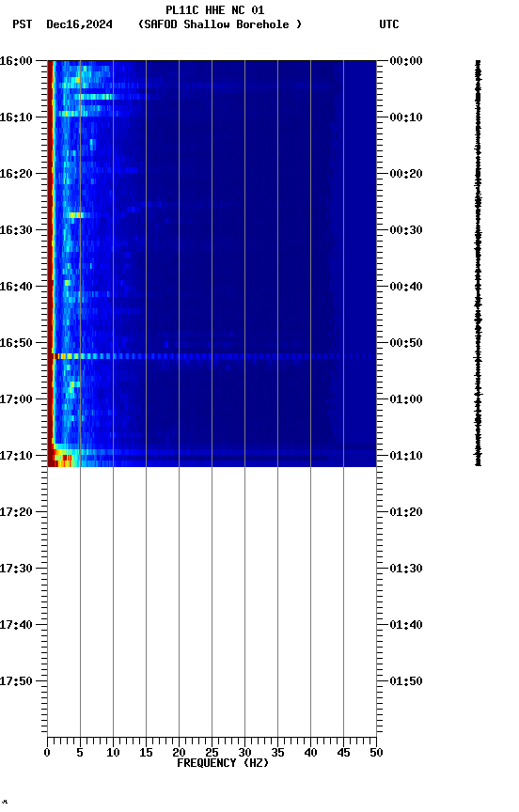Click the 16:40 PST time label
The height and width of the screenshot is (812, 519).
coord(16,287)
